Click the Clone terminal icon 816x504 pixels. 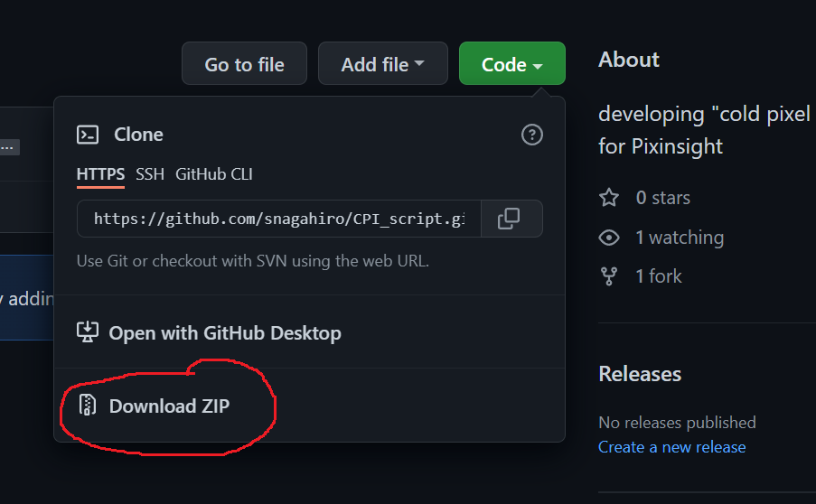point(88,135)
